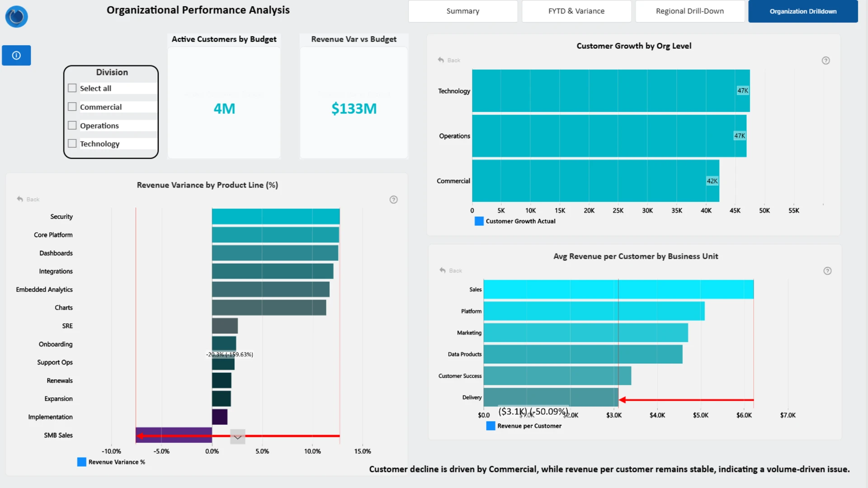Open help icon on Avg Revenue chart
Viewport: 868px width, 488px height.
827,271
